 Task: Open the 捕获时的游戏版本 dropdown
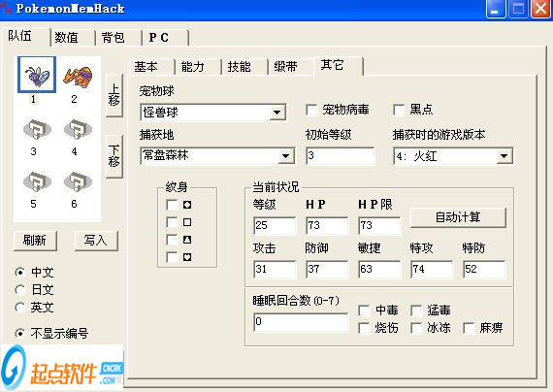[x=504, y=156]
